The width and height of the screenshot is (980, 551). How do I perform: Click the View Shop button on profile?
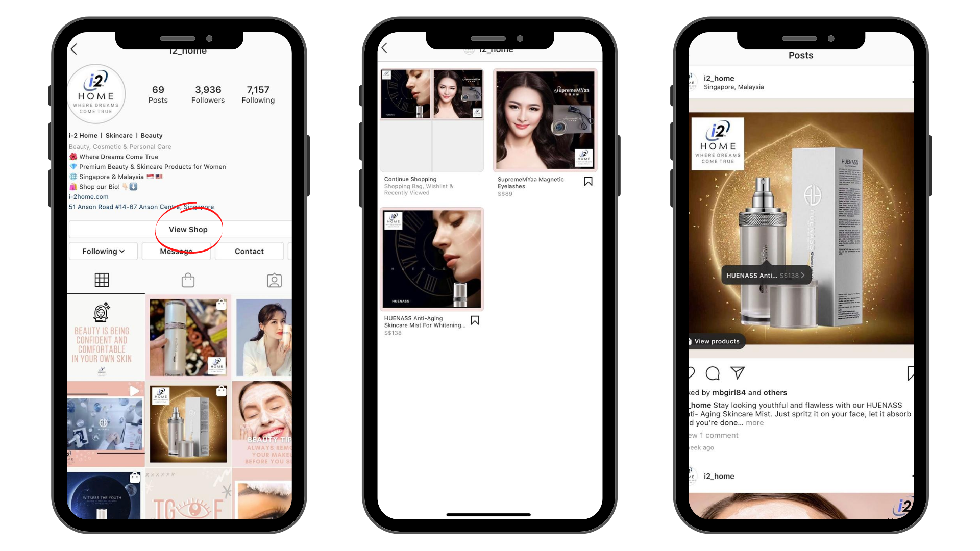tap(188, 229)
